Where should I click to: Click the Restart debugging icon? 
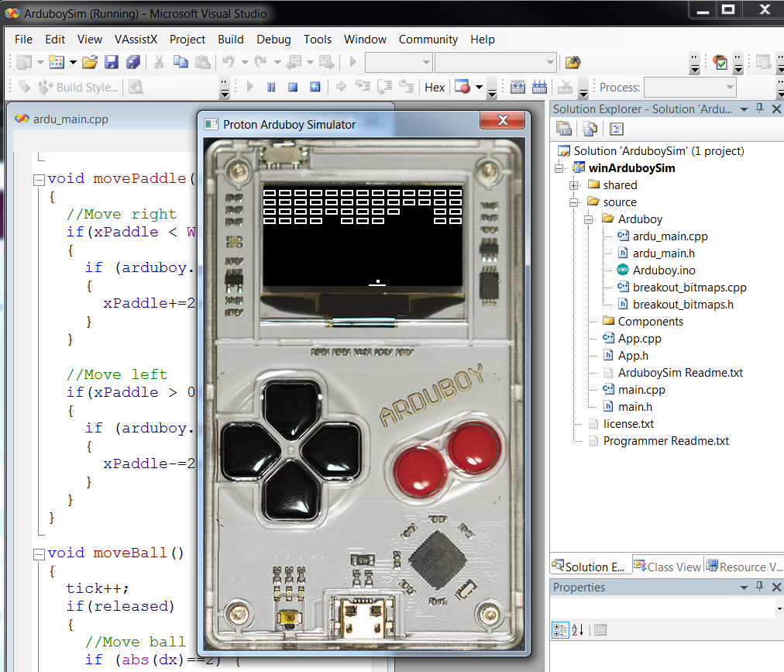coord(315,87)
